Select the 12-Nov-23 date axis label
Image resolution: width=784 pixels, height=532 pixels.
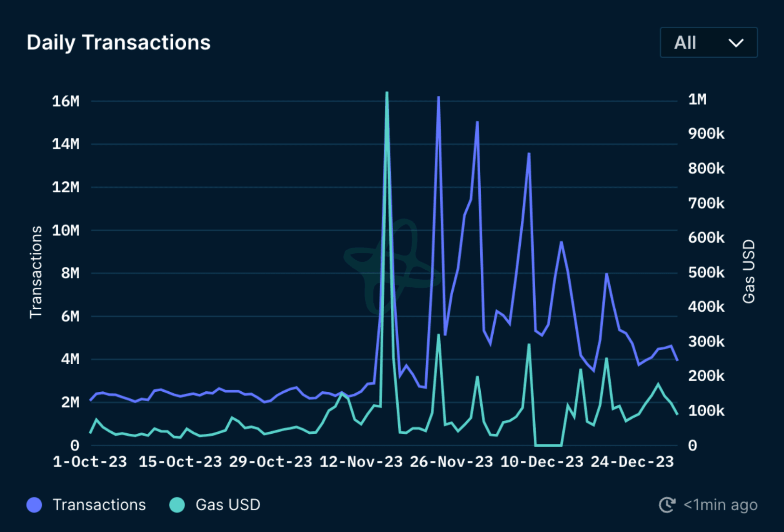361,462
